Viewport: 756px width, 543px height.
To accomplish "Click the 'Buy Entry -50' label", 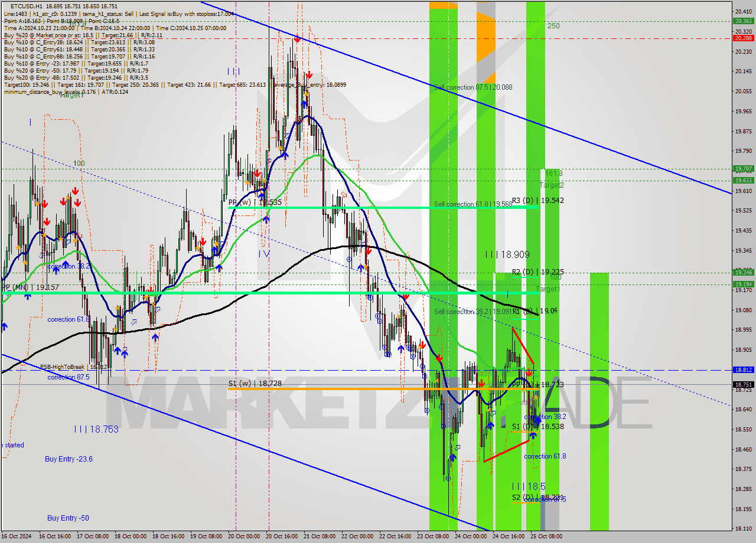I will 68,518.
